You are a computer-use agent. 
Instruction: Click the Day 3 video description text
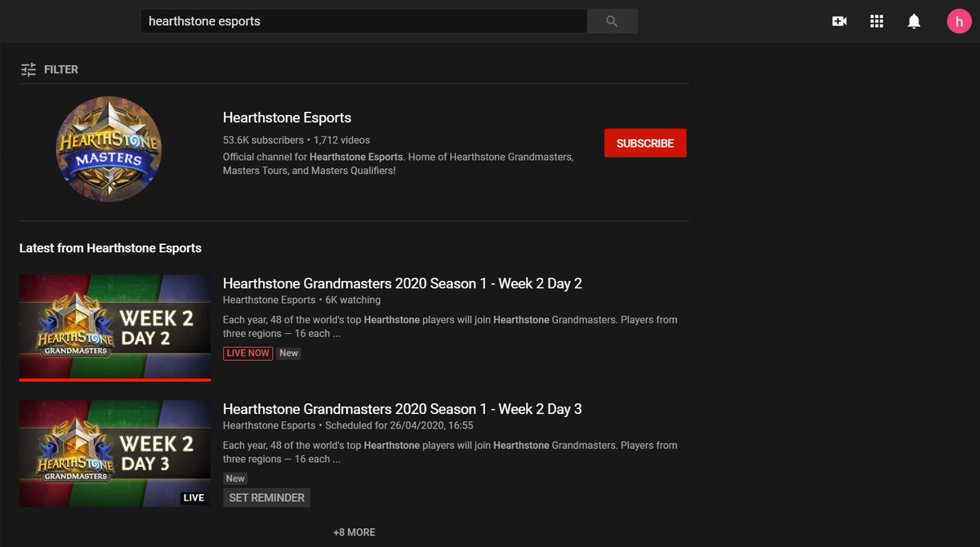click(x=450, y=452)
